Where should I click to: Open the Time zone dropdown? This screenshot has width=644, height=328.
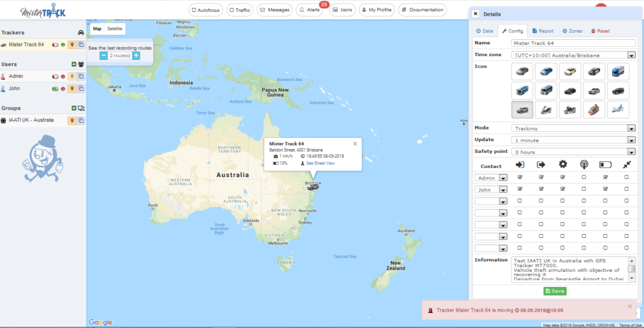574,55
